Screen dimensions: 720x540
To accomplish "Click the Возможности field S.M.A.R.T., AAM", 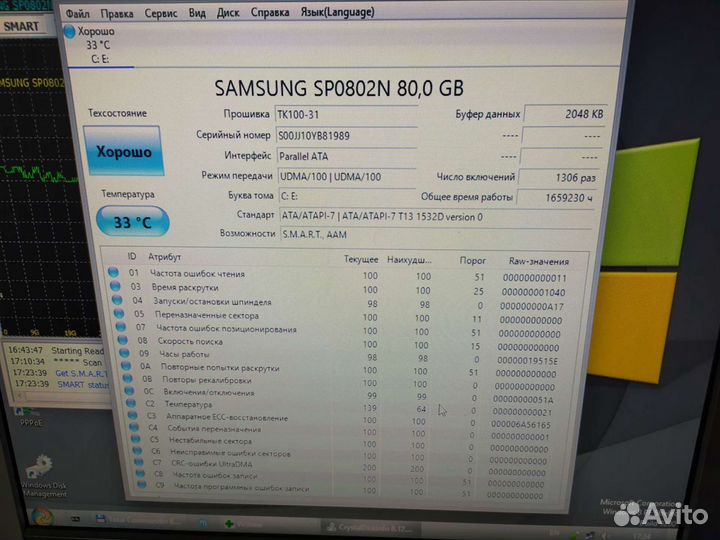I will tap(435, 235).
